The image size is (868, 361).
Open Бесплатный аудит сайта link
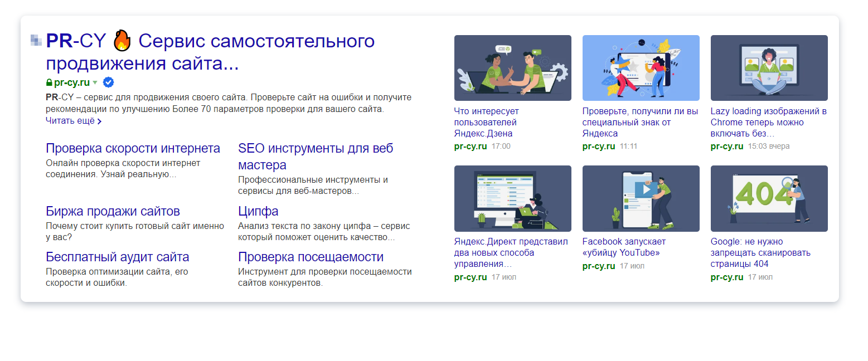[x=118, y=257]
